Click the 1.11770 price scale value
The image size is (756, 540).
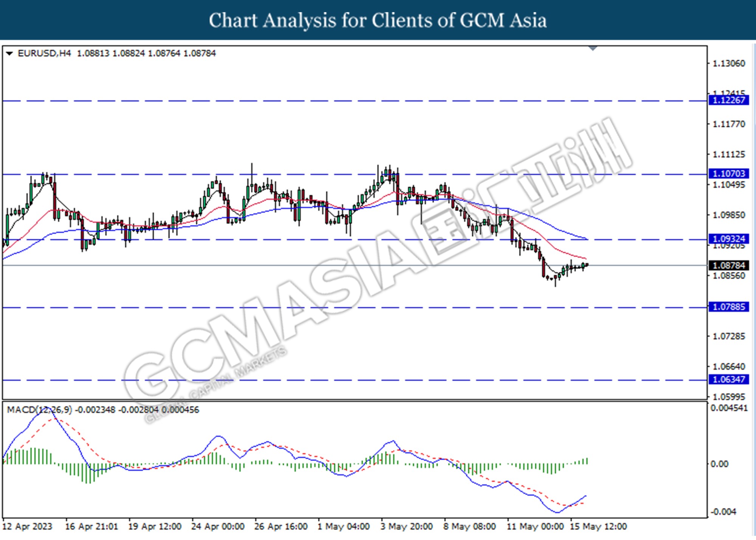[x=729, y=124]
